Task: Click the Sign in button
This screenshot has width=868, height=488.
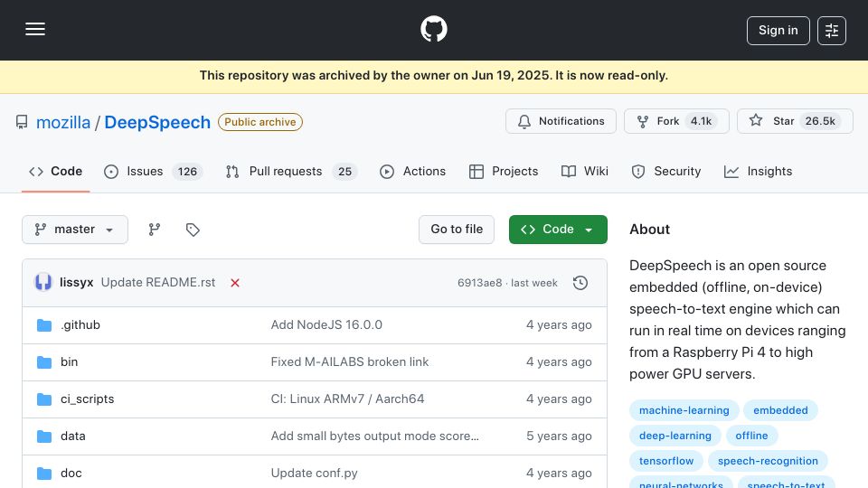Action: [778, 31]
